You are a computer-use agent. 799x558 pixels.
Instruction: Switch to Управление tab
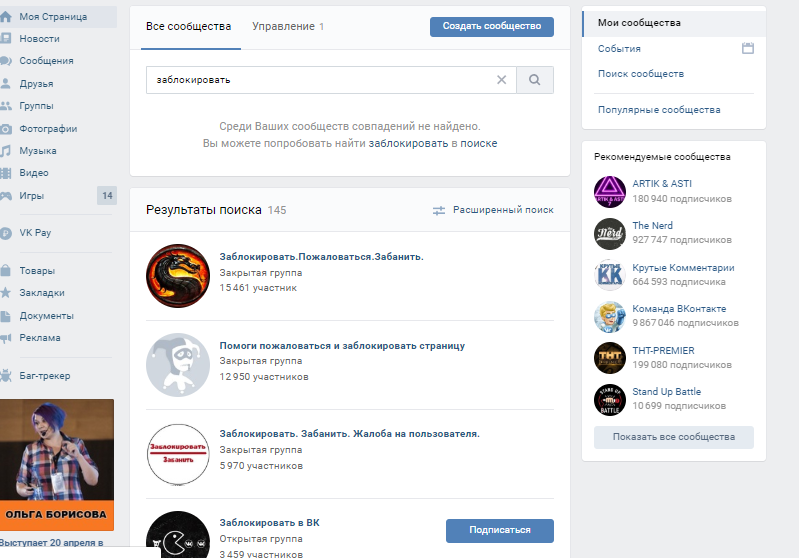[x=288, y=26]
